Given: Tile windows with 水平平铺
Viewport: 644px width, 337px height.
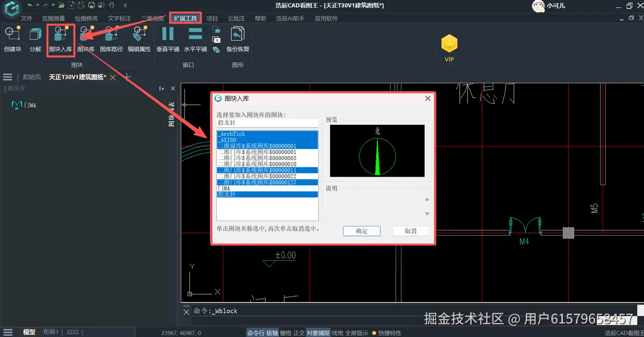Looking at the screenshot, I should click(x=195, y=39).
